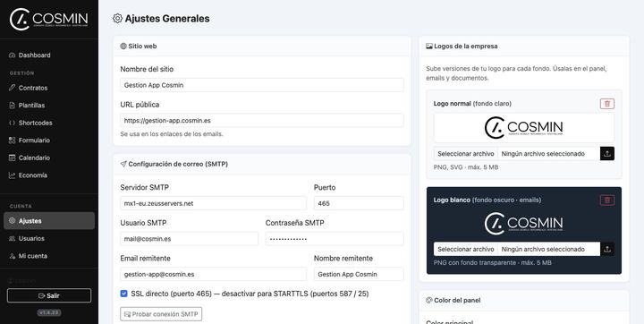Screen dimensions: 644x324
Task: Upload the Logo blanco file with upload icon
Action: [607, 249]
